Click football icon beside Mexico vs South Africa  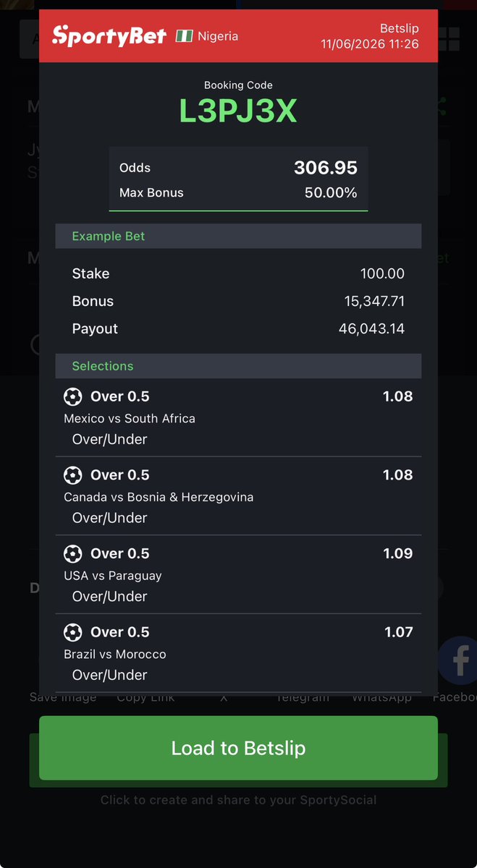72,396
